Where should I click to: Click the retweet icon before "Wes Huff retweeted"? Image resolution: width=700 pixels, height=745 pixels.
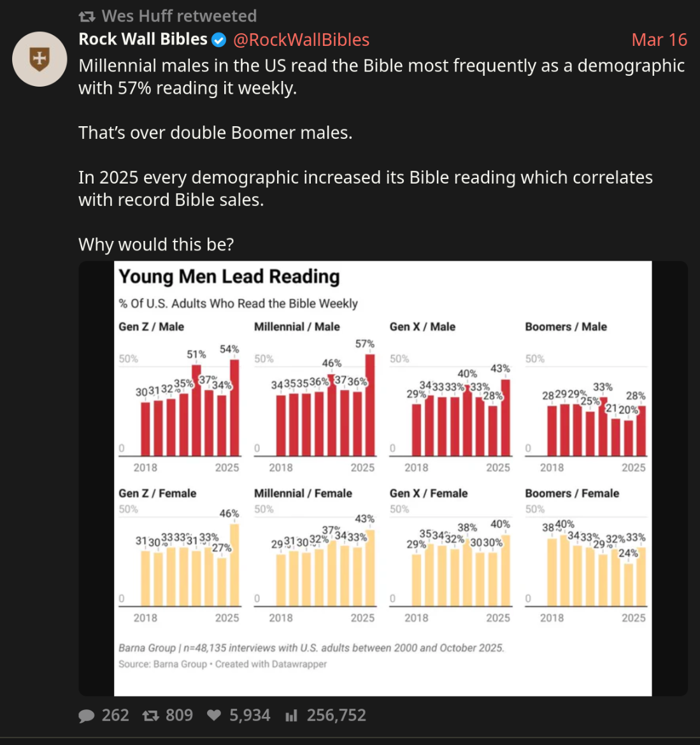point(87,17)
